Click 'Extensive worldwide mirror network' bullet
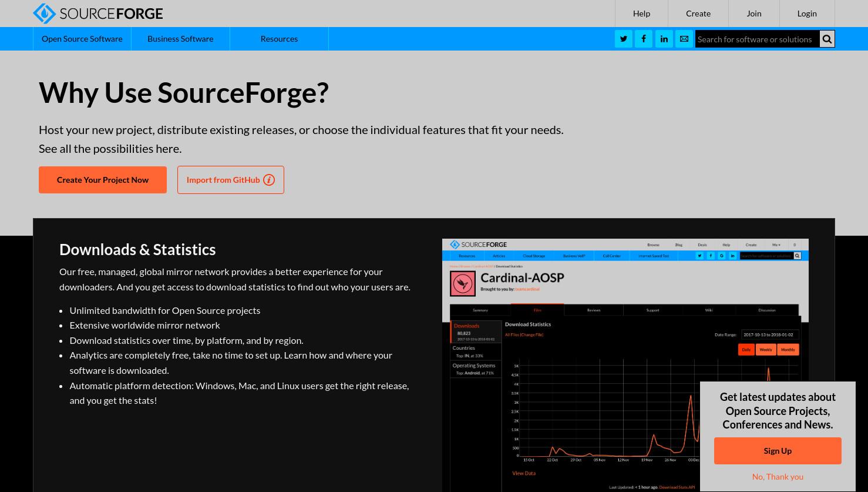The height and width of the screenshot is (492, 868). (144, 325)
